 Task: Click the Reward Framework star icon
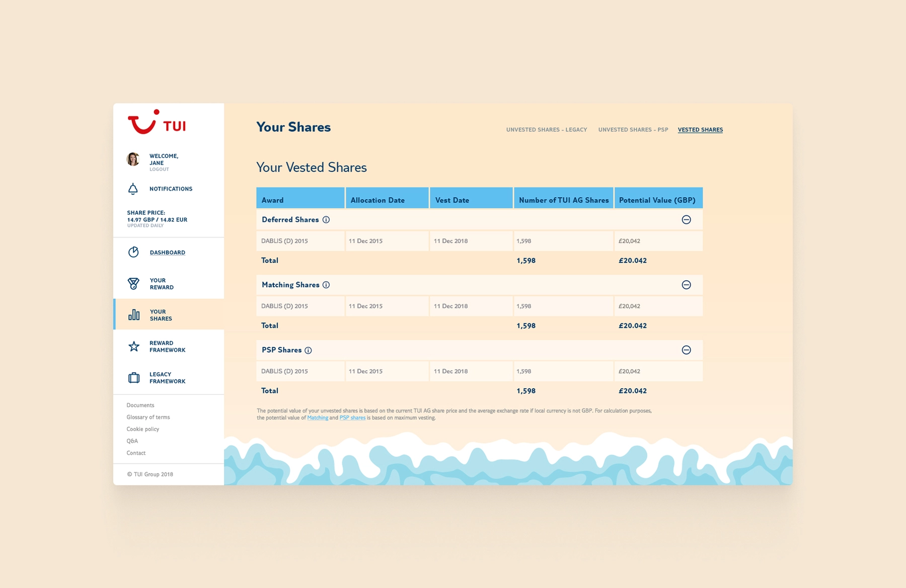pos(133,346)
